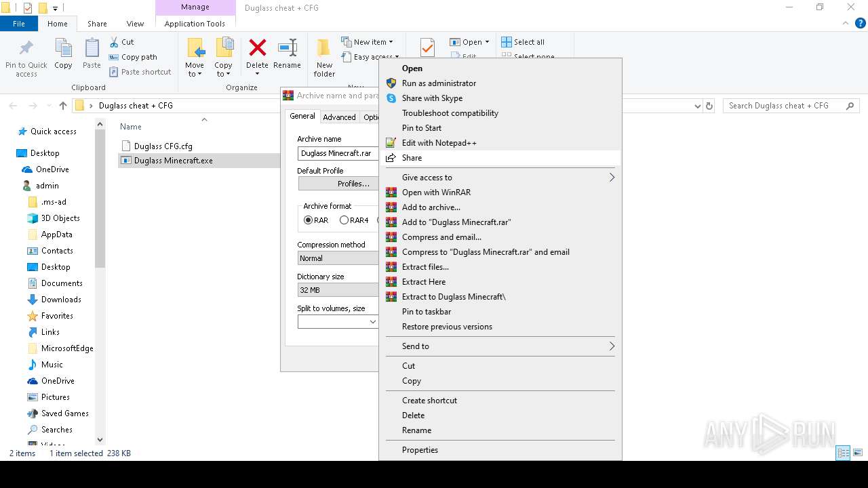The width and height of the screenshot is (868, 488).
Task: Choose Share with Skype
Action: coord(500,98)
